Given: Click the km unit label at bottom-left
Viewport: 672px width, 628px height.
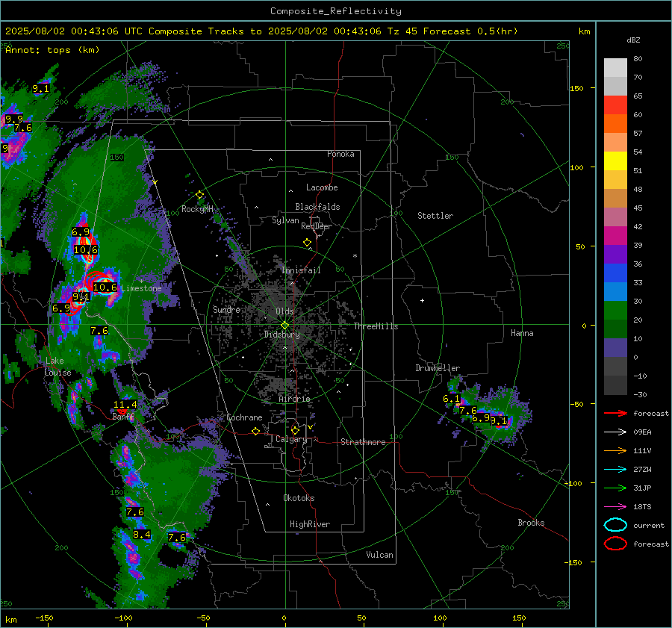Looking at the screenshot, I should [x=10, y=620].
